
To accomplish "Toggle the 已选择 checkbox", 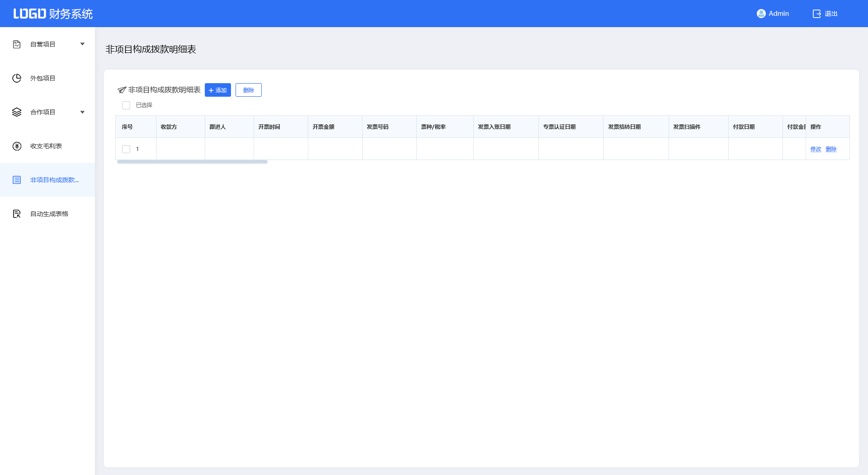I will point(126,105).
